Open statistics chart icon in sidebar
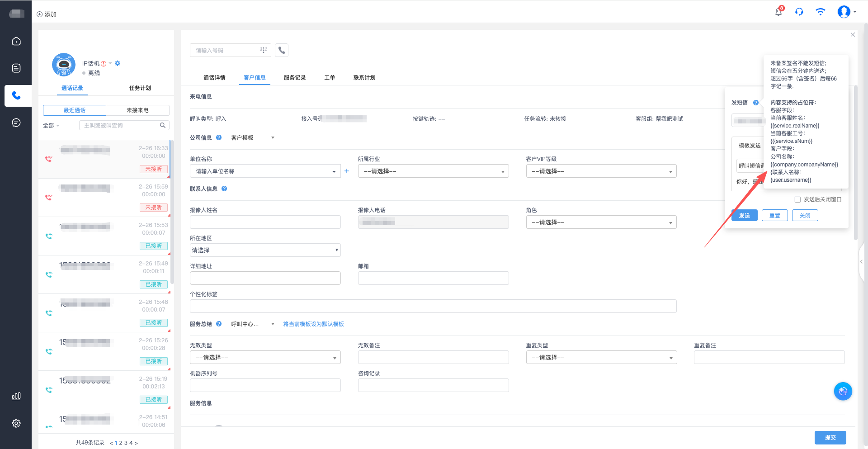Image resolution: width=868 pixels, height=449 pixels. (16, 396)
